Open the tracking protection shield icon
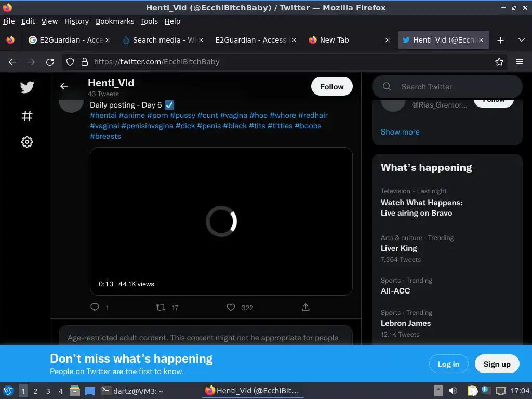532x399 pixels. point(70,62)
